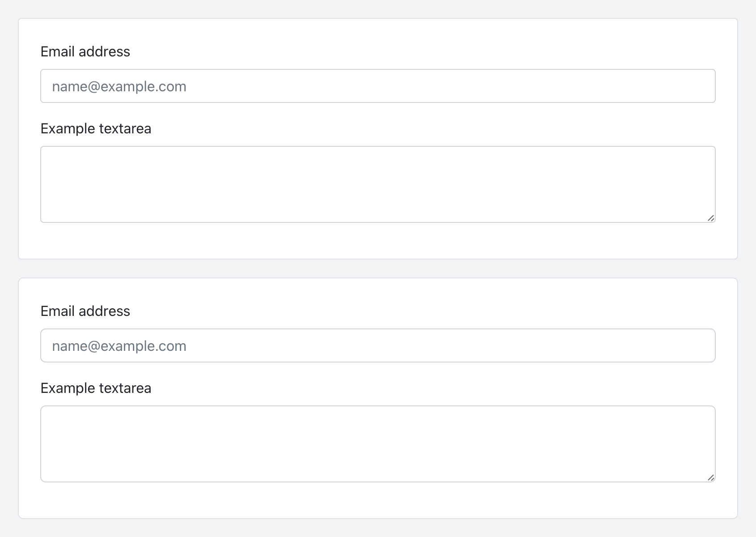Click the second textarea's resize grip icon
756x537 pixels.
(x=711, y=477)
